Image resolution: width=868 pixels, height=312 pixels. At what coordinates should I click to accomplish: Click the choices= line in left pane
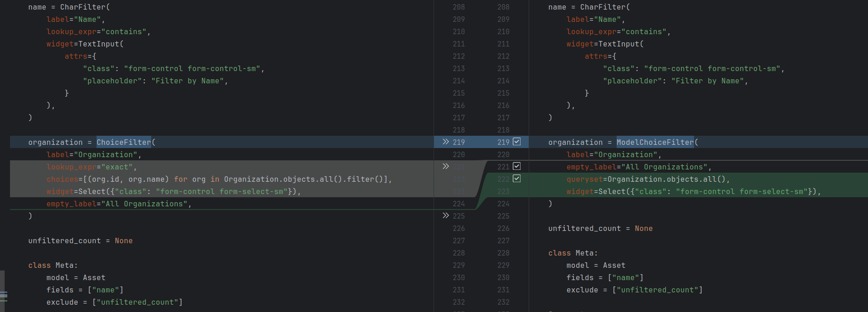pyautogui.click(x=219, y=179)
